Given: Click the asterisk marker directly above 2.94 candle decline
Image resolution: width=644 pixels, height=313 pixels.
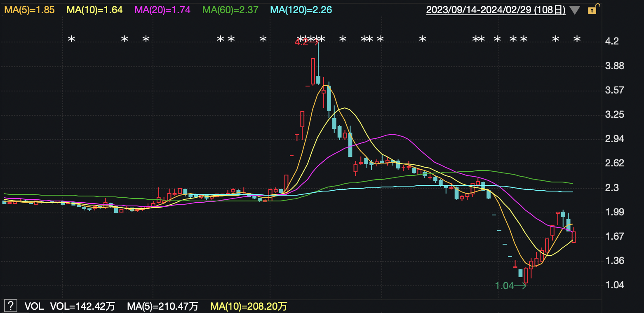Looking at the screenshot, I should click(x=343, y=40).
